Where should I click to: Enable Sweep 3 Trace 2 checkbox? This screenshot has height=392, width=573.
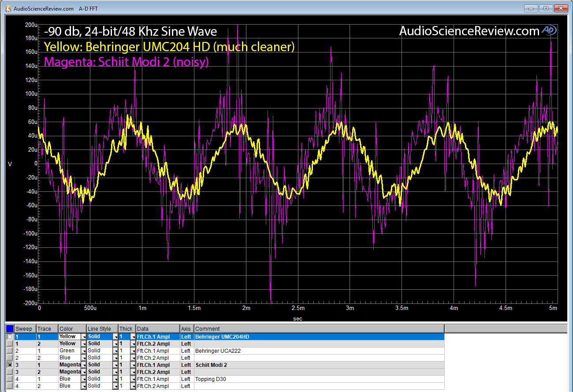coord(10,372)
